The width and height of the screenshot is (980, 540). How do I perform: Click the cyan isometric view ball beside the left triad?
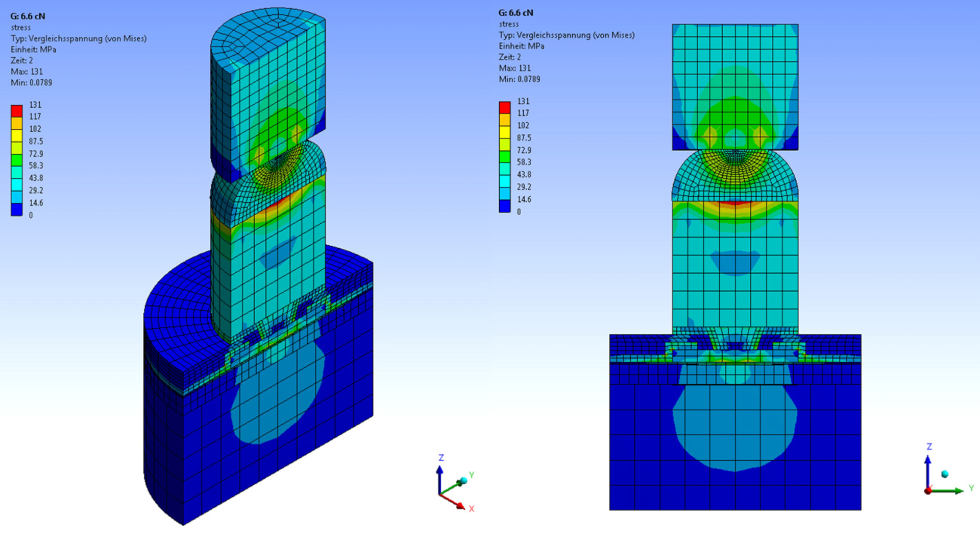tap(463, 479)
